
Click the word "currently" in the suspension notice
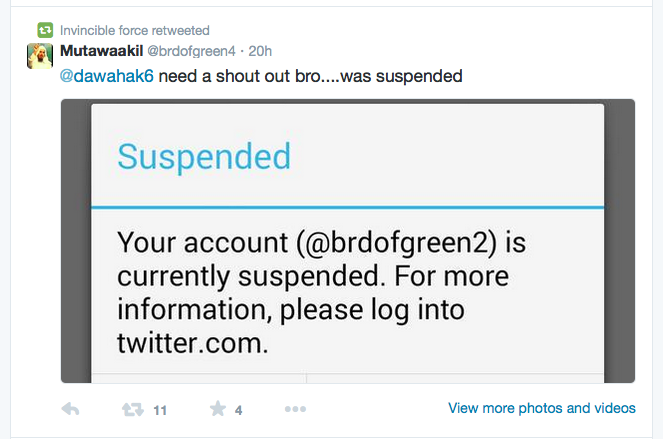pyautogui.click(x=184, y=276)
